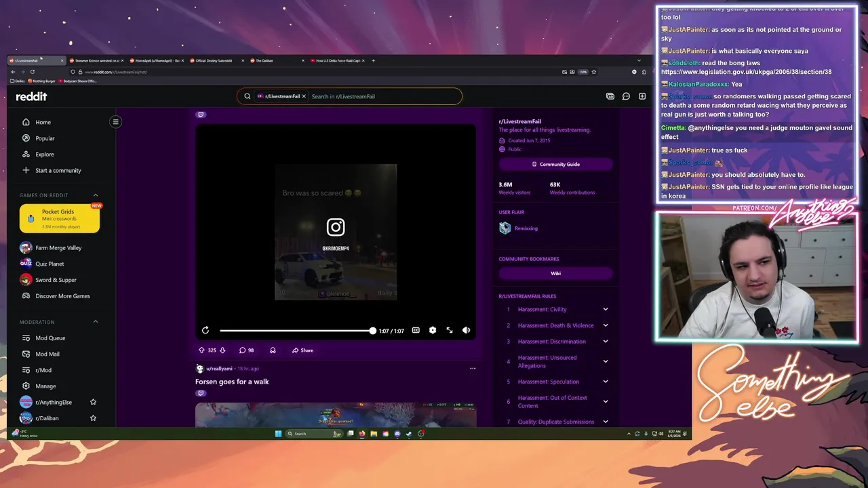Open Reddit chat icon in header
The height and width of the screenshot is (488, 868).
626,96
